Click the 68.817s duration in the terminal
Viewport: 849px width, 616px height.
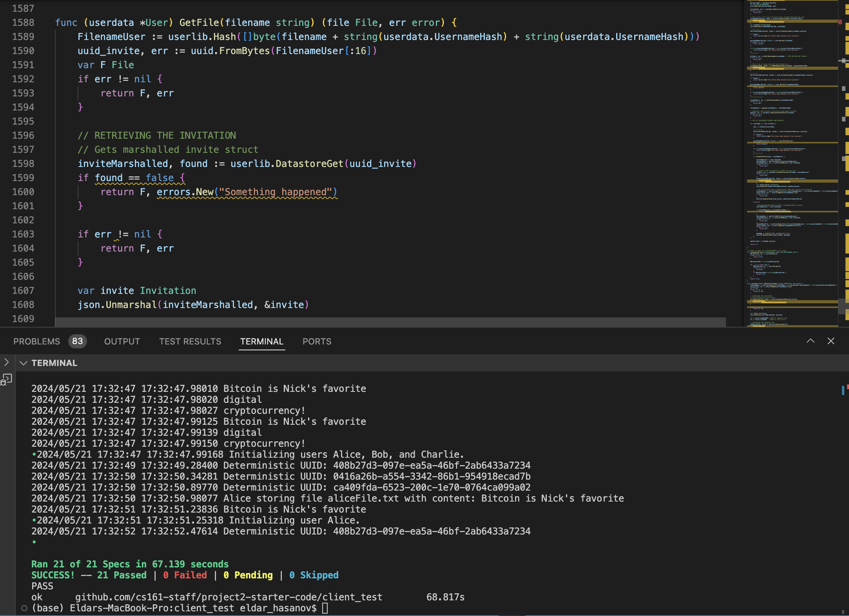(445, 597)
